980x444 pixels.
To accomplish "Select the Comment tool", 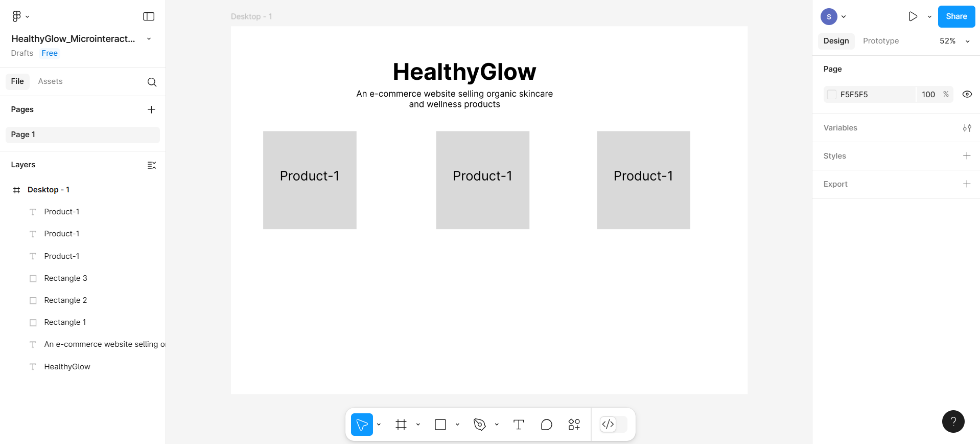I will coord(546,425).
